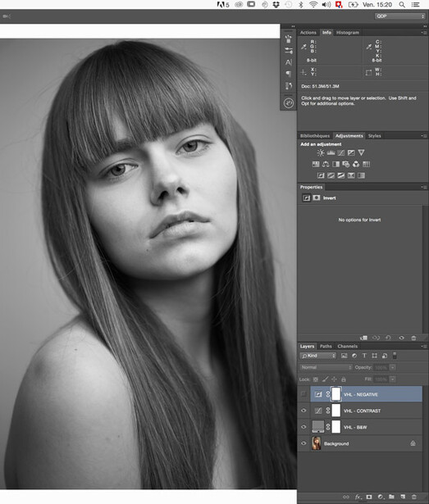This screenshot has height=504, width=429.
Task: Add a Color Balance adjustment
Action: pyautogui.click(x=326, y=164)
